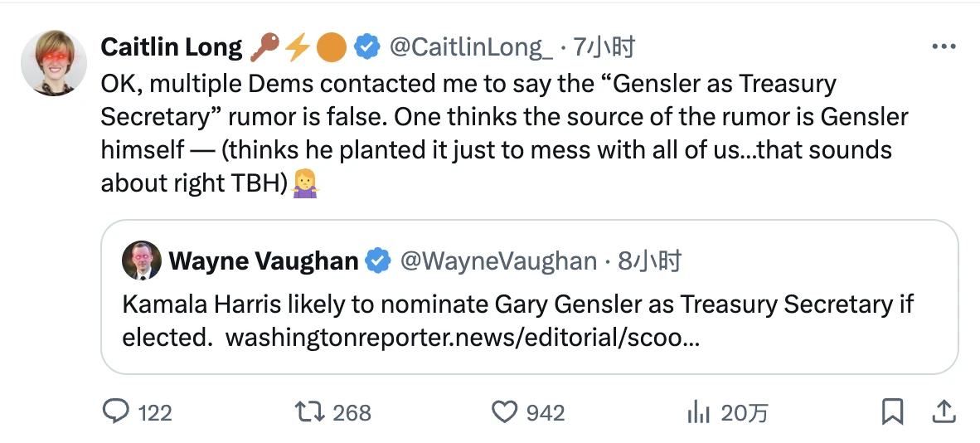Click the share upload icon
The image size is (980, 443).
pos(944,411)
